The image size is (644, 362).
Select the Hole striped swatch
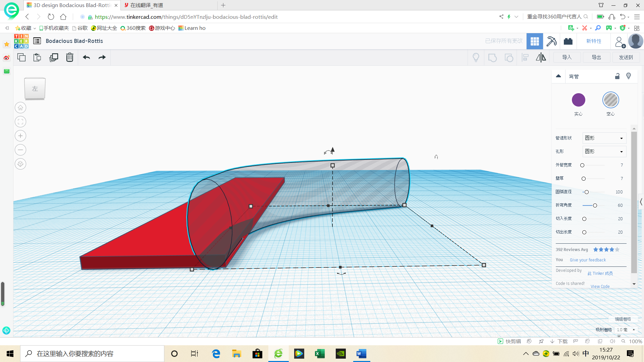click(610, 100)
